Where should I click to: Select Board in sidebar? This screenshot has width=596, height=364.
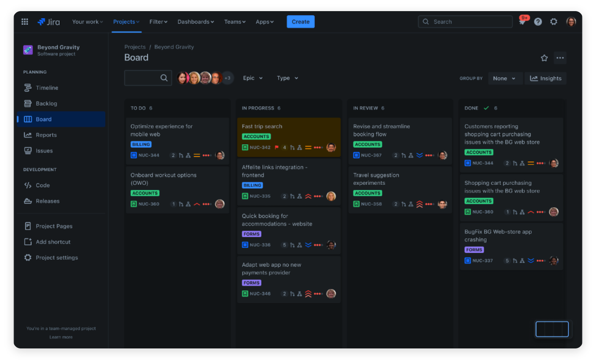[x=61, y=119]
